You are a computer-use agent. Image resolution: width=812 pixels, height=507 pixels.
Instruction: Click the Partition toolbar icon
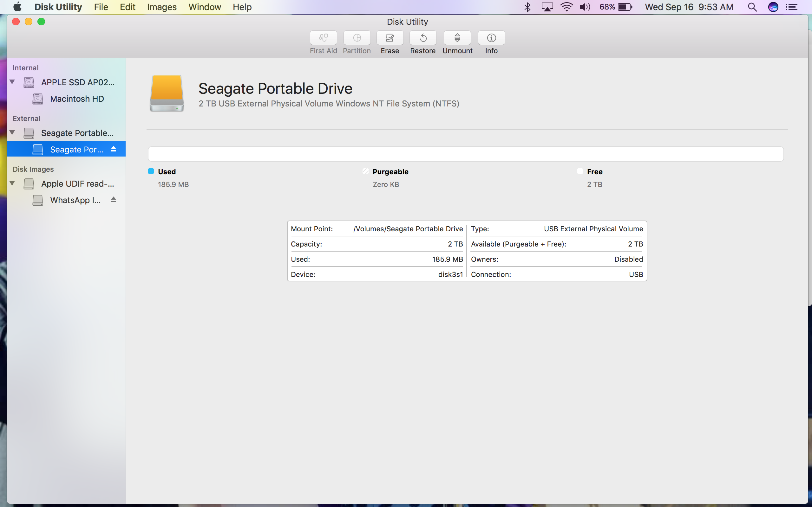(x=357, y=38)
